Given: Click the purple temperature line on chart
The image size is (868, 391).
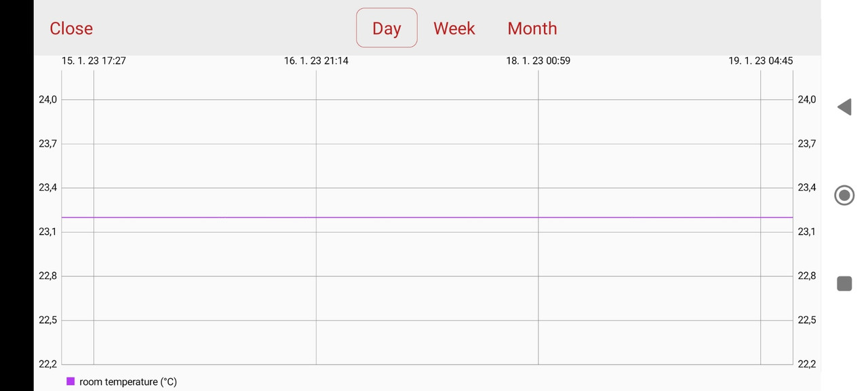Looking at the screenshot, I should 427,217.
